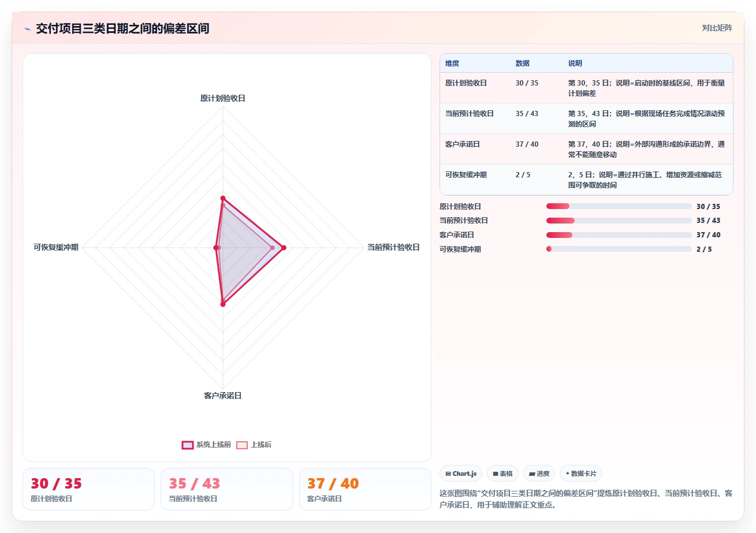Click the 37 / 40 客户承诺日 stat card
This screenshot has width=756, height=533.
point(365,489)
